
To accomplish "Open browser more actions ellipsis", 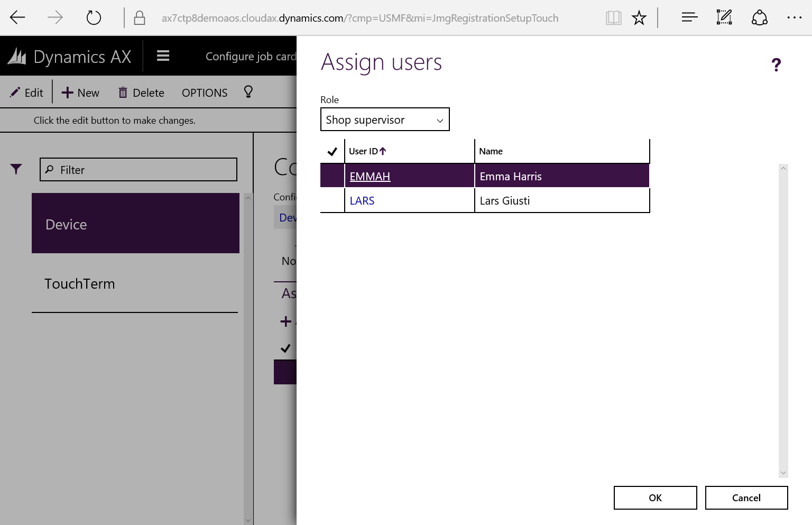I will (x=794, y=17).
